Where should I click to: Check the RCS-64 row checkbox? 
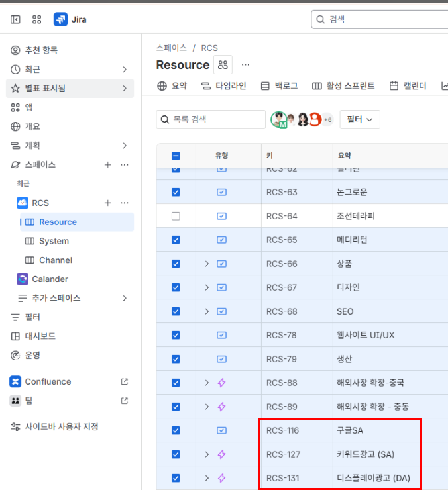click(x=176, y=216)
